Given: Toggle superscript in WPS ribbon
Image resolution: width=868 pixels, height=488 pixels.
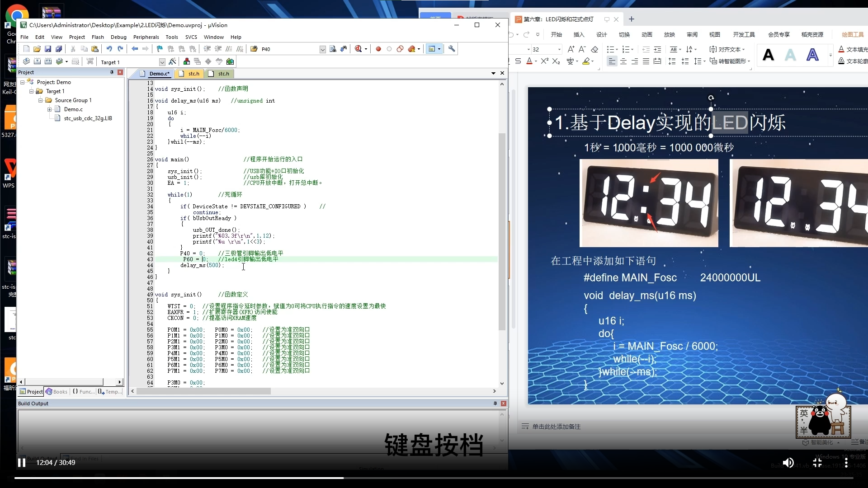Looking at the screenshot, I should [x=545, y=61].
